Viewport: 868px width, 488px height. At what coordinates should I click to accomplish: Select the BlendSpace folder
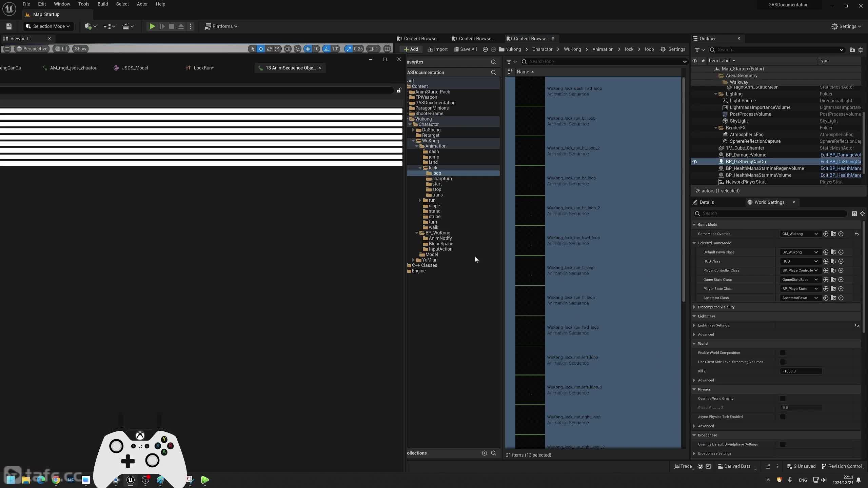(441, 244)
